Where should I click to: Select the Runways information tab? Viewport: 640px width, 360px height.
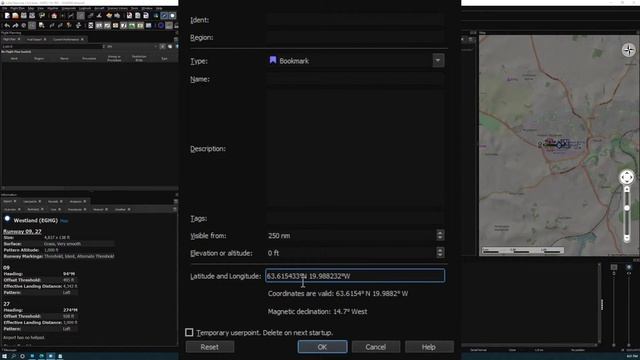click(33, 209)
